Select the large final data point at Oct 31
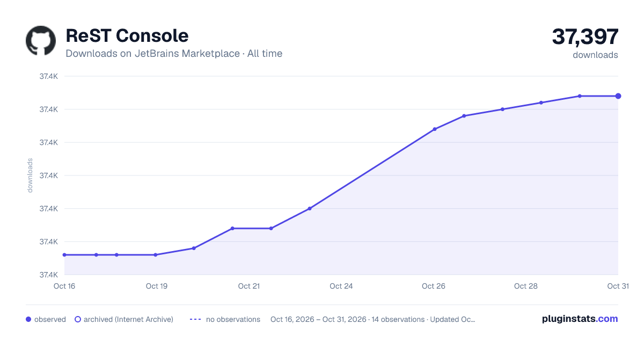The width and height of the screenshot is (644, 338). [x=618, y=96]
